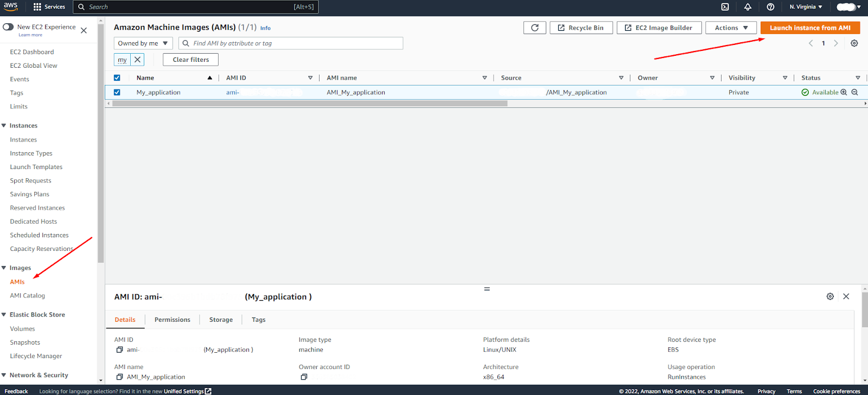The width and height of the screenshot is (868, 395).
Task: Uncheck the My_application row checkbox
Action: (117, 92)
